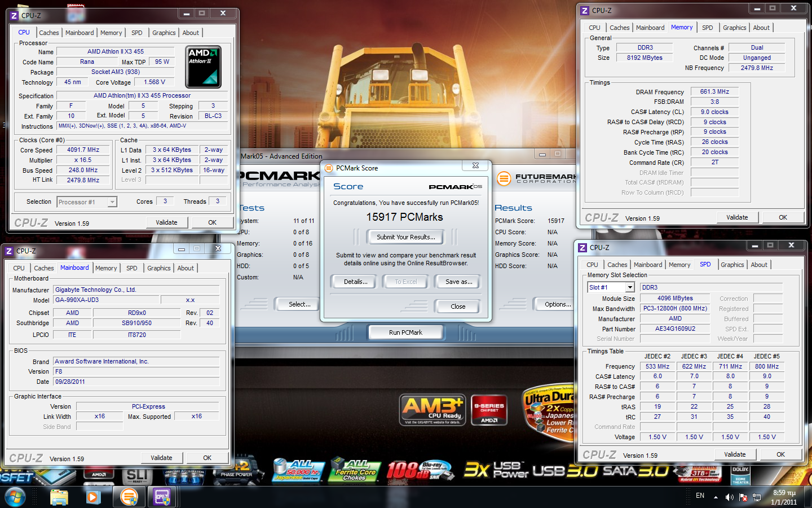Select Memory tab in SPD CPU-Z window

679,265
